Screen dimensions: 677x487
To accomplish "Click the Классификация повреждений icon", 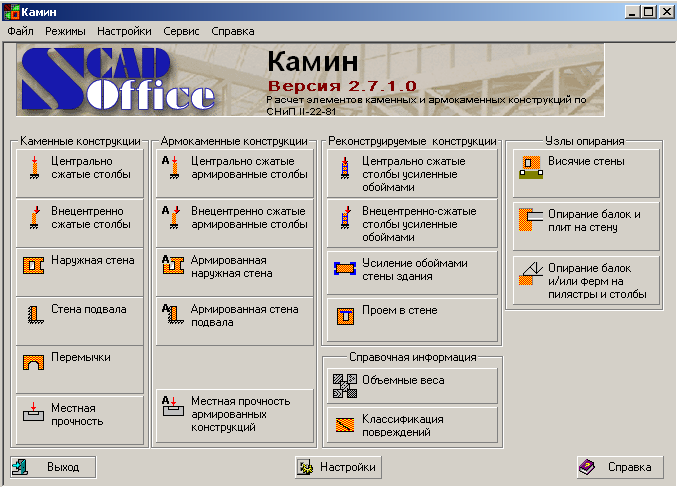I will (345, 425).
